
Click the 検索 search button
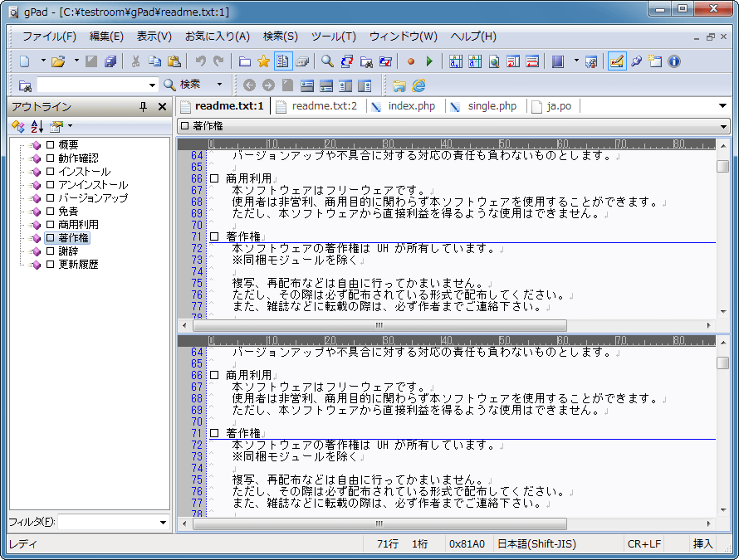click(x=183, y=85)
